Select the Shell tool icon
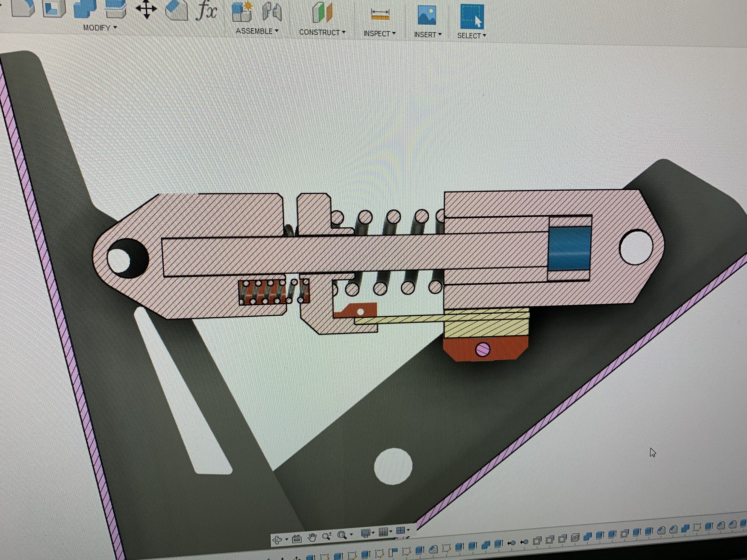 tap(54, 9)
